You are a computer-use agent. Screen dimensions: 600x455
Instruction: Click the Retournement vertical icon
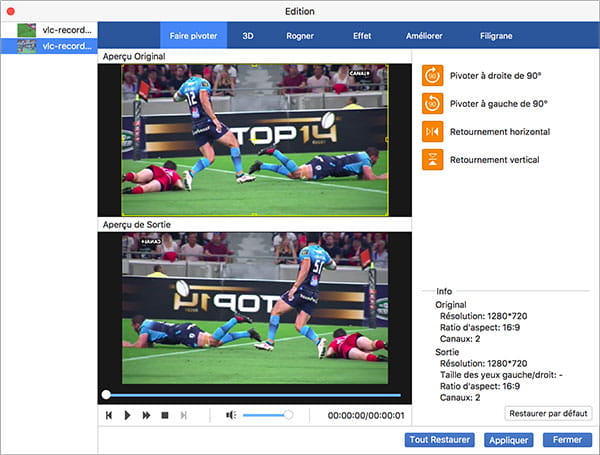coord(432,160)
